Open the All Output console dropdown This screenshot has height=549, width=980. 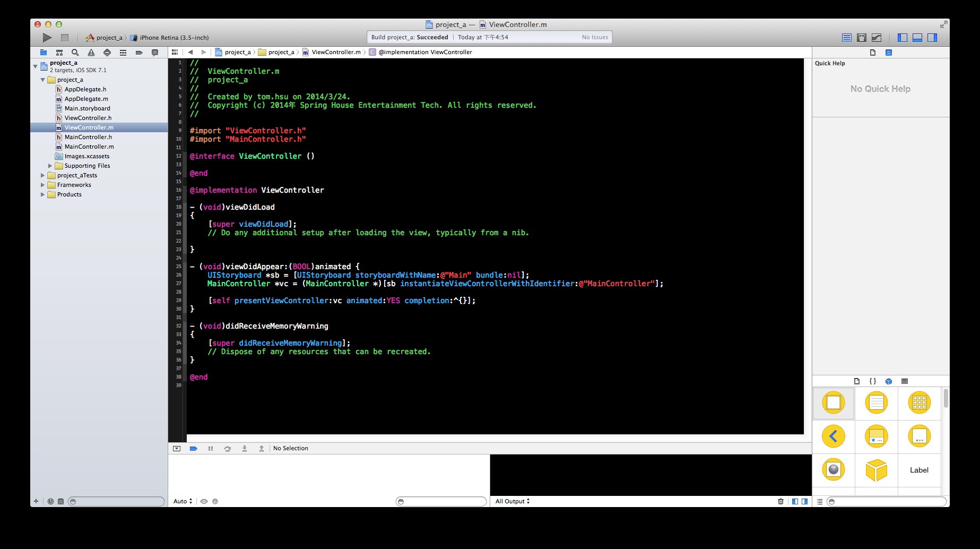(x=513, y=501)
